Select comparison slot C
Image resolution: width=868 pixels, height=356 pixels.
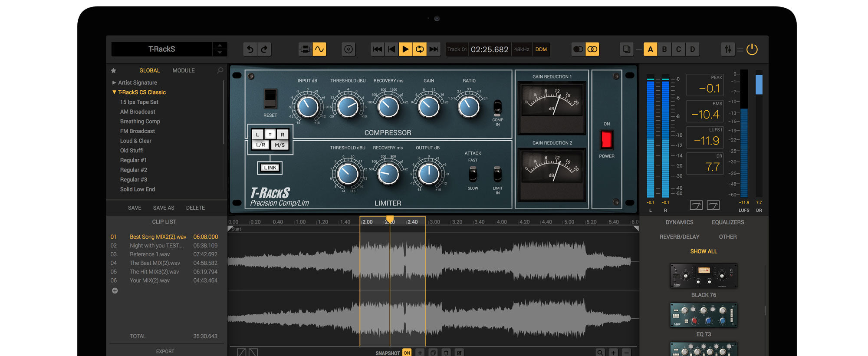point(678,49)
